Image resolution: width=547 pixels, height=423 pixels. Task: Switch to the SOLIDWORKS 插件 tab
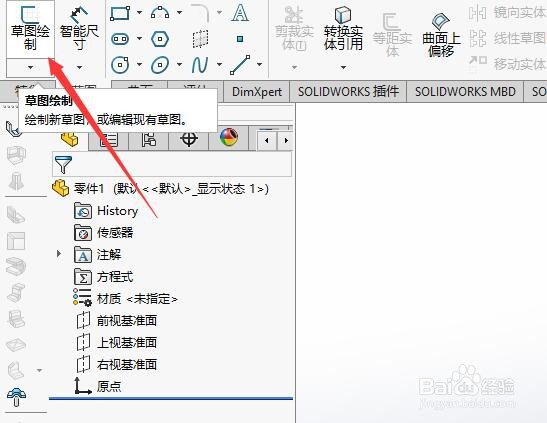click(x=348, y=92)
